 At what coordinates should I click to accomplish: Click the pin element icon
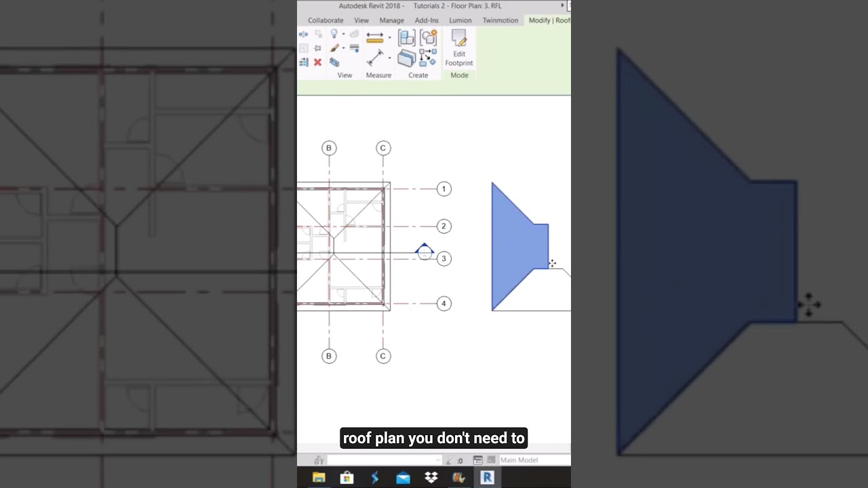(x=317, y=48)
